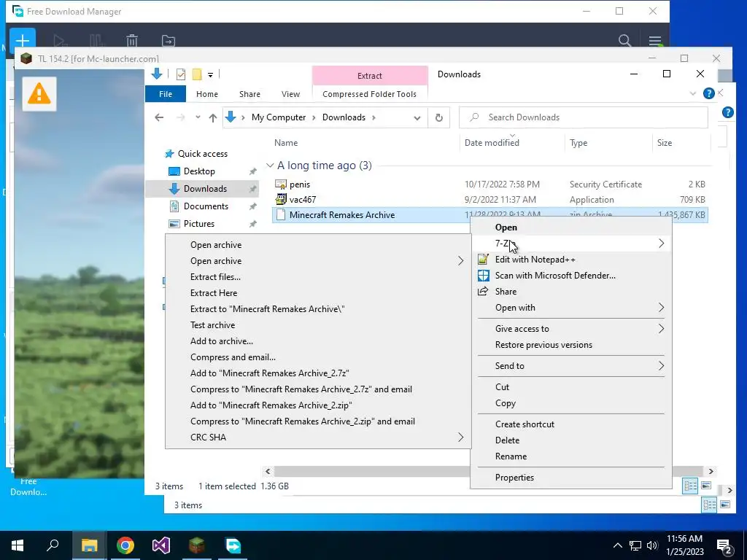Open hamburger menu in Free Download Manager
Image resolution: width=747 pixels, height=560 pixels.
(x=655, y=41)
